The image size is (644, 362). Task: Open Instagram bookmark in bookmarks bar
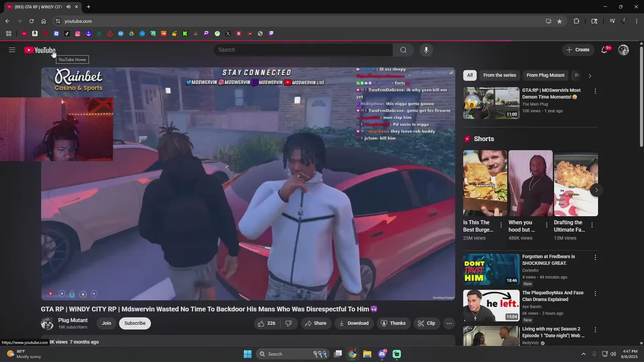click(x=78, y=34)
